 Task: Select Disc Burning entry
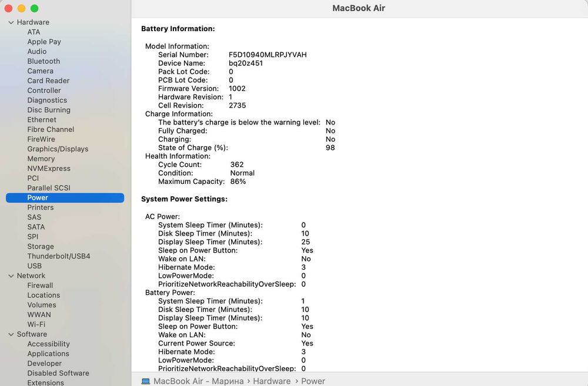pos(49,110)
